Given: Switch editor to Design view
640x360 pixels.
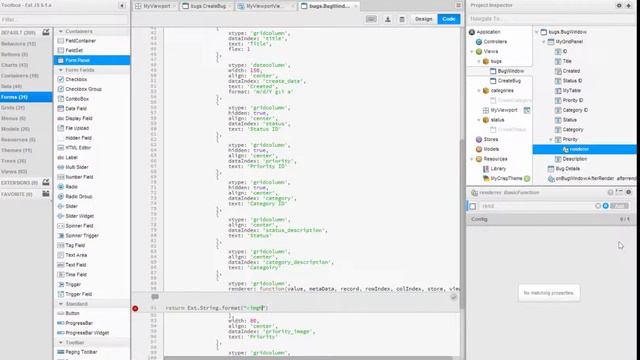Looking at the screenshot, I should click(x=424, y=19).
